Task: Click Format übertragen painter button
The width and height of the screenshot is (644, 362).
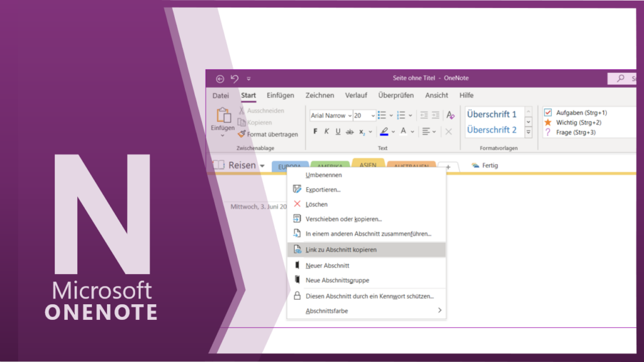Action: click(268, 134)
